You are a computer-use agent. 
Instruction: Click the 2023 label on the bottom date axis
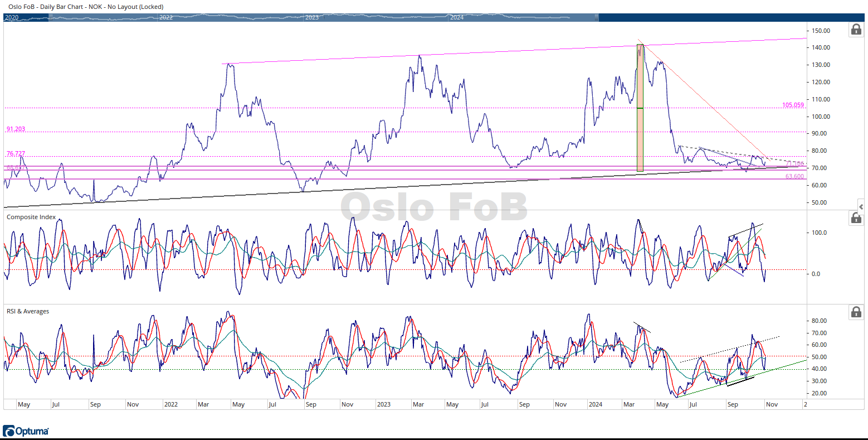coord(383,404)
